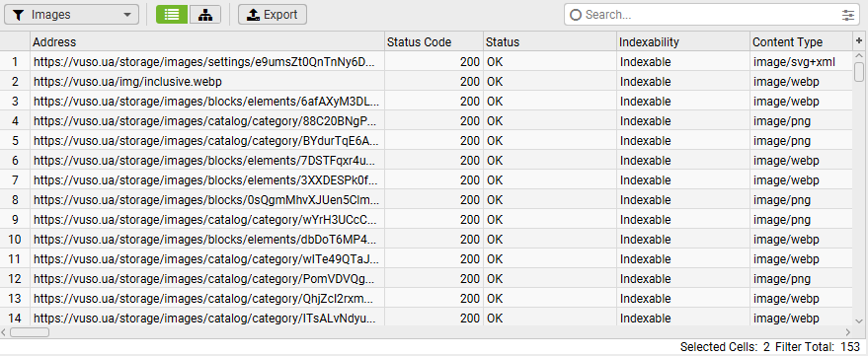Select address containing QhjZcI2rxm

point(207,299)
